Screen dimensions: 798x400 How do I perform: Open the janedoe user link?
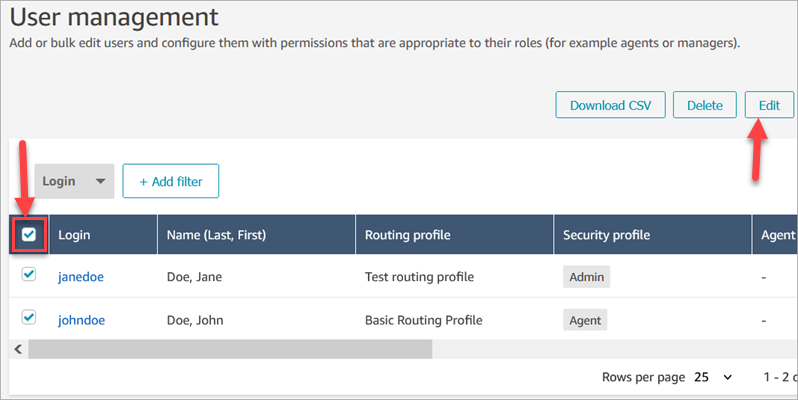[82, 277]
